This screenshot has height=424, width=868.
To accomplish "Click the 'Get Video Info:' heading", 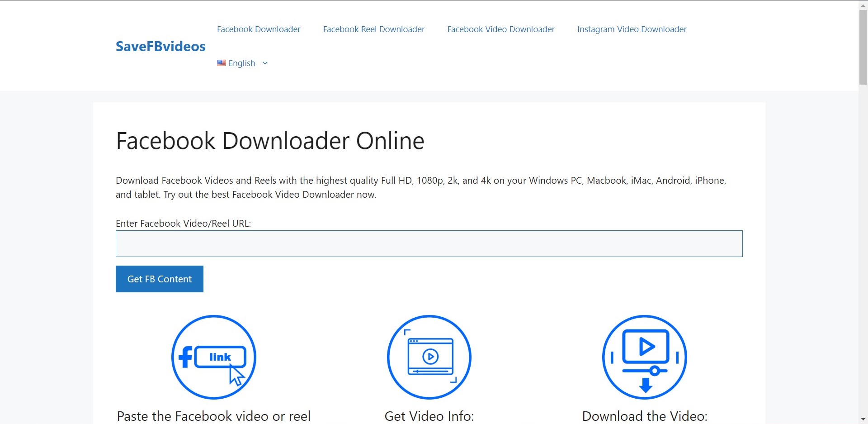I will point(429,416).
